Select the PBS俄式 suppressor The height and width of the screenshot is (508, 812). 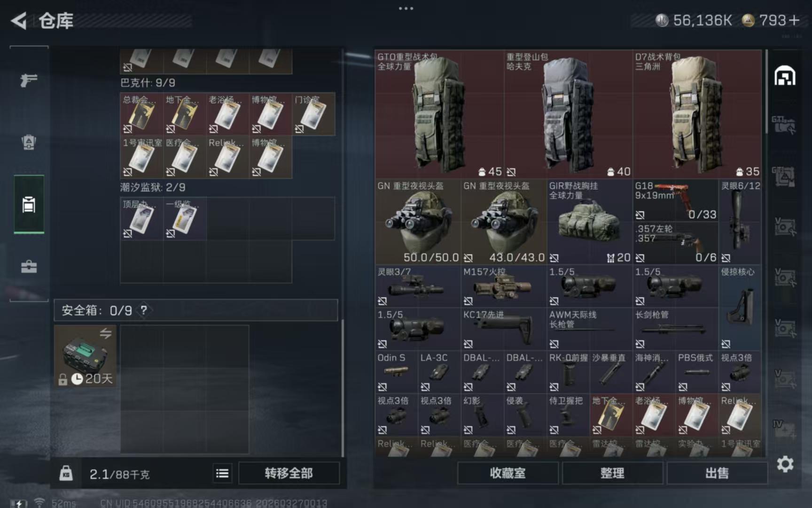tap(697, 372)
